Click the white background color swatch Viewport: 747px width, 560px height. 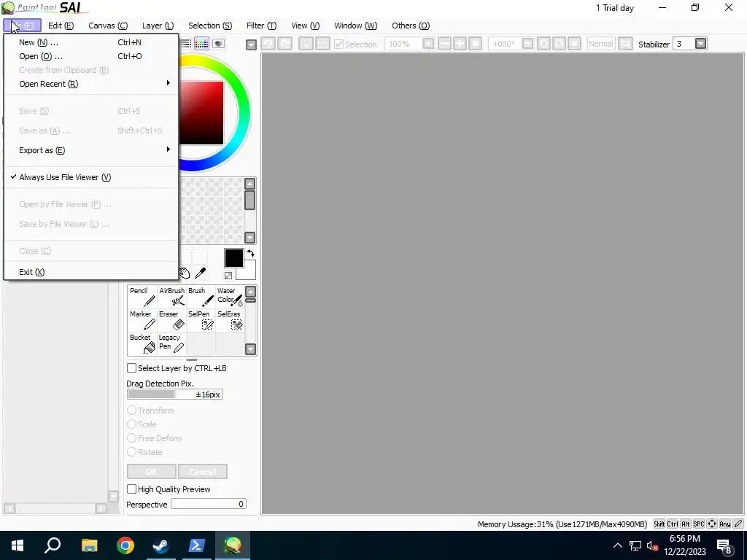coord(248,271)
